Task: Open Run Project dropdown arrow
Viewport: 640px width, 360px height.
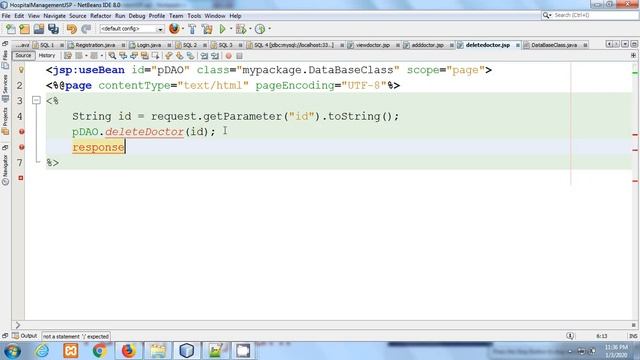Action: pos(231,29)
